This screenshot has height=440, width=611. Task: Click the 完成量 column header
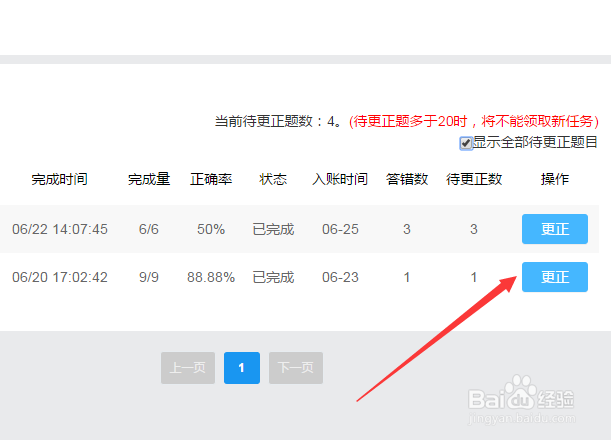(x=149, y=179)
